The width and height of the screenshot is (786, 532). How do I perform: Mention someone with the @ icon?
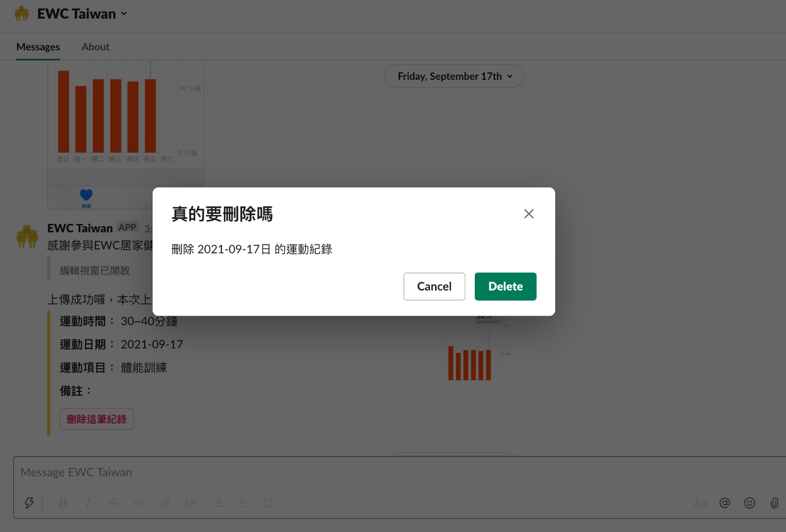[724, 503]
